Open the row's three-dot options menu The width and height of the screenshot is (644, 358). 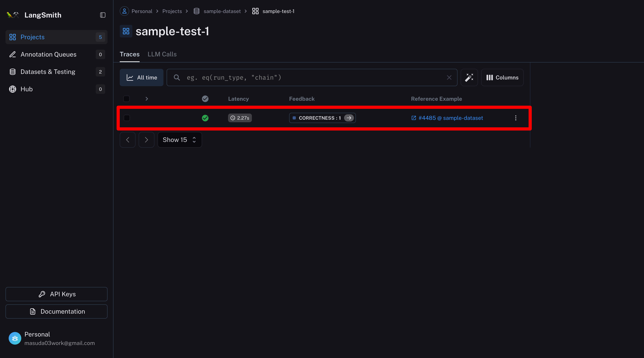click(516, 118)
